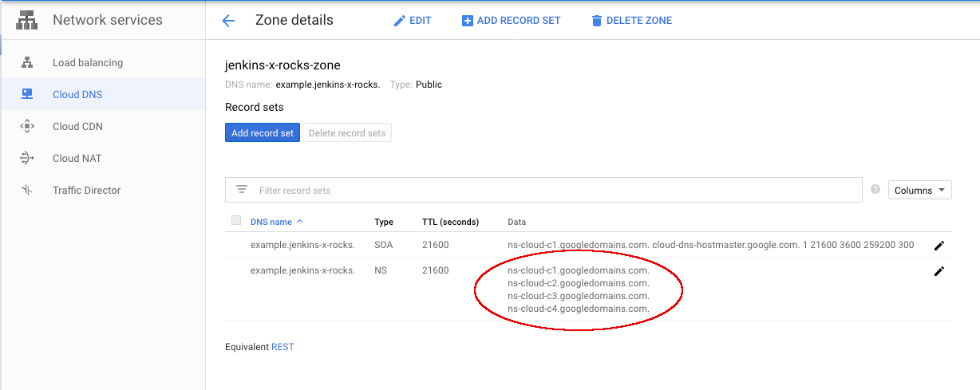Open the Columns dropdown
This screenshot has width=980, height=390.
tap(920, 190)
